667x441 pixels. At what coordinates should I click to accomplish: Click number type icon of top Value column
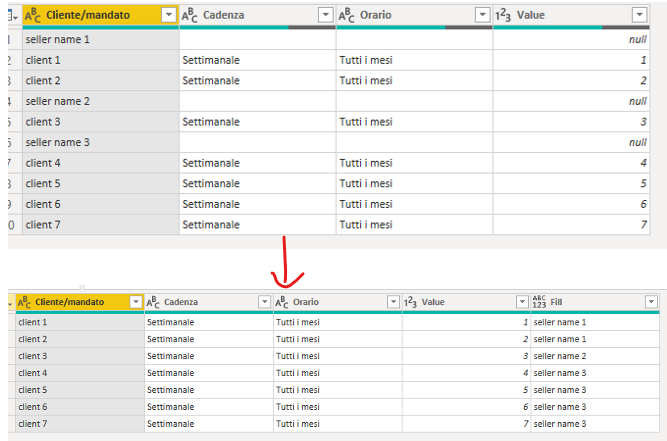click(x=503, y=15)
